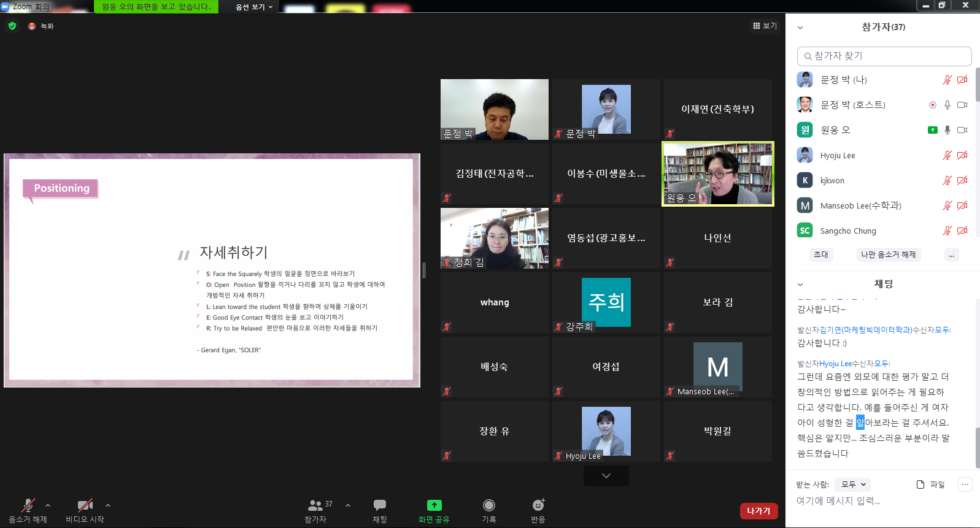980x528 pixels.
Task: Click muted mic icon for Sangcho Chung
Action: pos(947,231)
